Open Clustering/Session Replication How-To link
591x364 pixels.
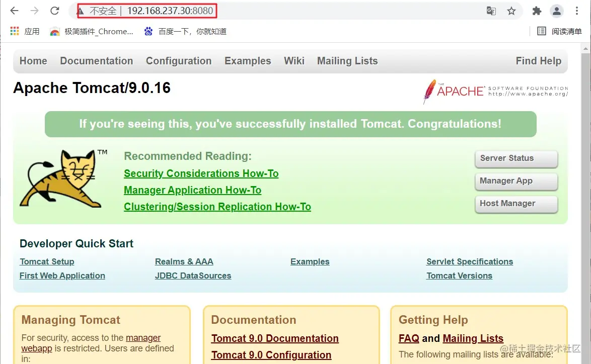pyautogui.click(x=217, y=207)
